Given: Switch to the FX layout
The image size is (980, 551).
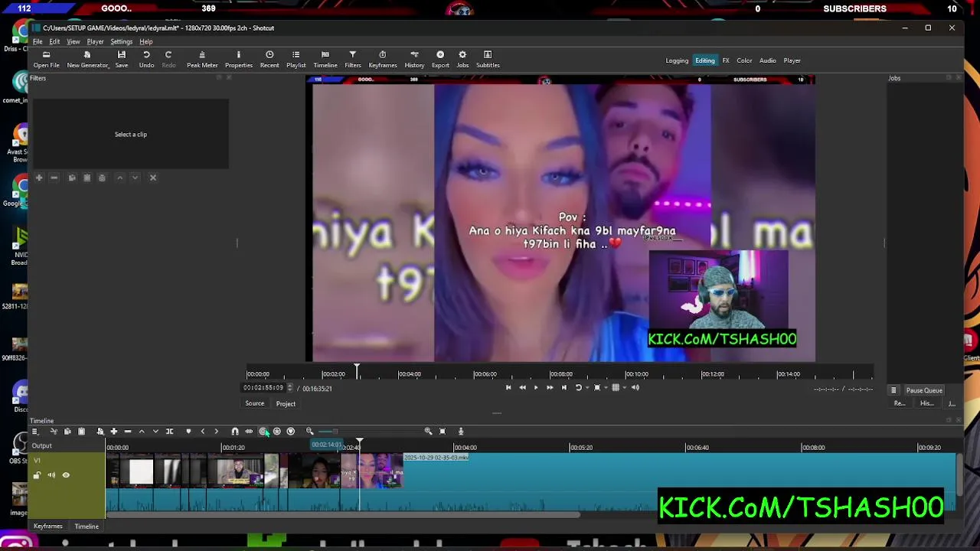Looking at the screenshot, I should [x=726, y=60].
